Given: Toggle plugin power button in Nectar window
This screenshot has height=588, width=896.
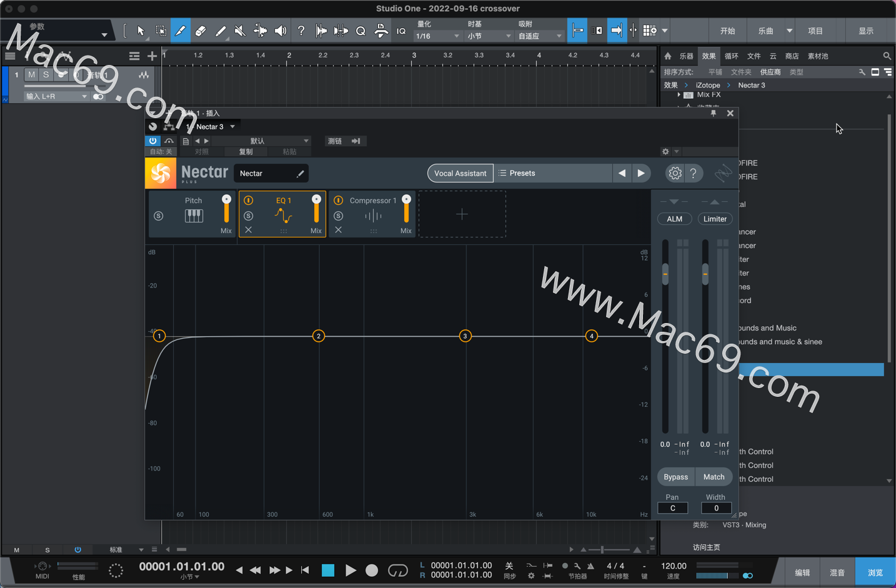Looking at the screenshot, I should coord(152,141).
